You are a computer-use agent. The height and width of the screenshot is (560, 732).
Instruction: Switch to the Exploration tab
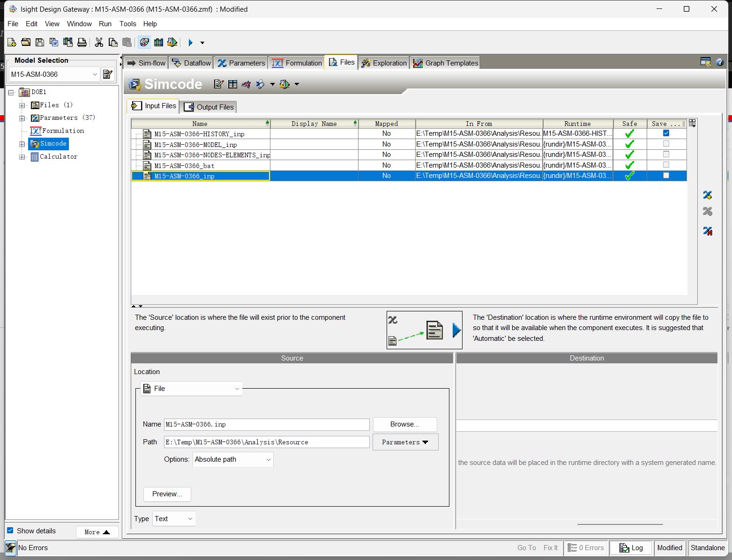click(x=384, y=63)
